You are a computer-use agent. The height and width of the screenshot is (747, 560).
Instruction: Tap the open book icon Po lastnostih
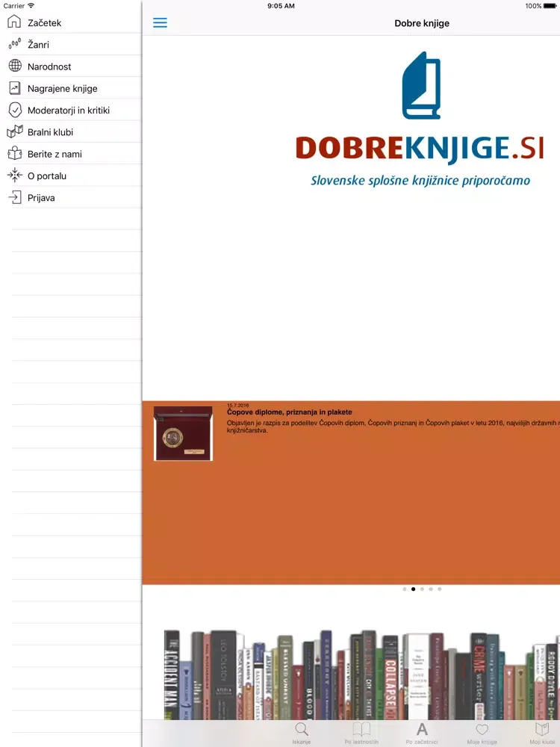[361, 729]
